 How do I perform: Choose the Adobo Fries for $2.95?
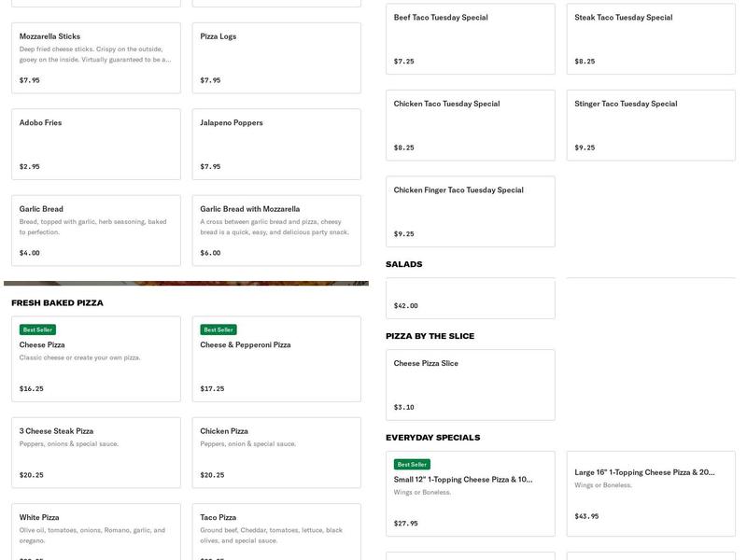click(96, 142)
